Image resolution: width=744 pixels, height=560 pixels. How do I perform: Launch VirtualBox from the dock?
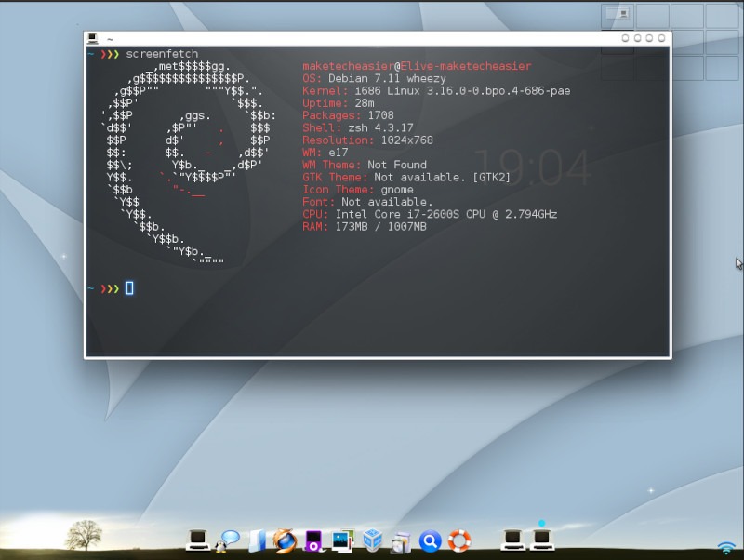[372, 540]
